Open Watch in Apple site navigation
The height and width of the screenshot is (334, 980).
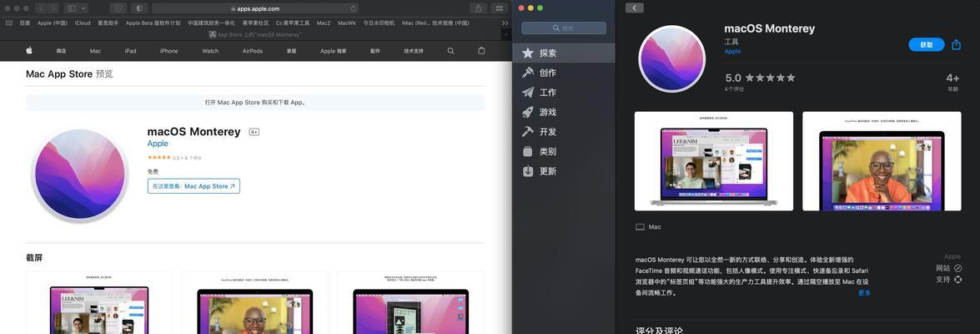pos(211,51)
